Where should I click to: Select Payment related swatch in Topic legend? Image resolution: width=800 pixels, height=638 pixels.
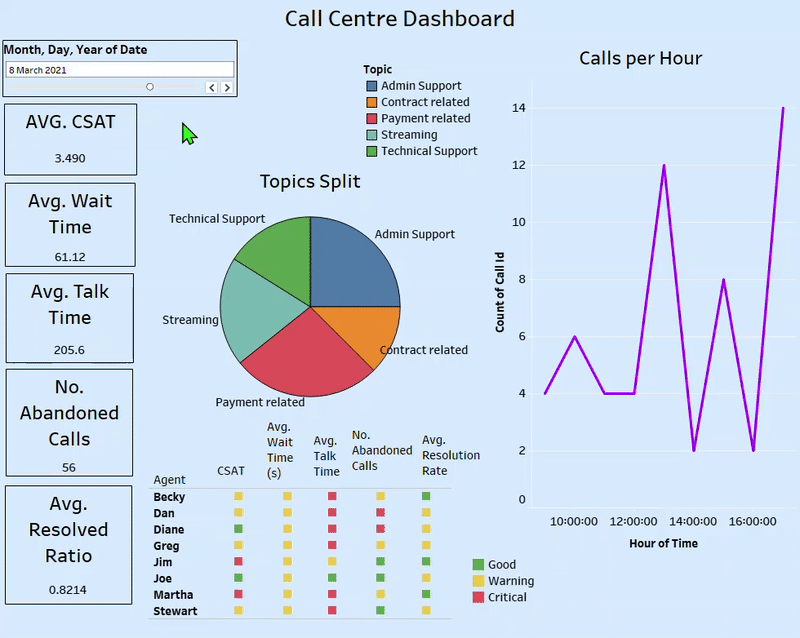(372, 118)
